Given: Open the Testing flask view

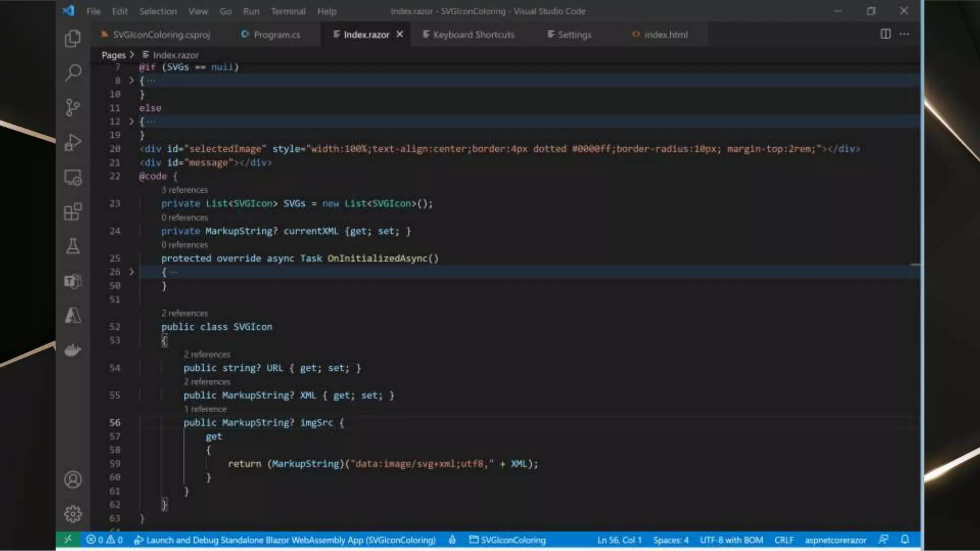Looking at the screenshot, I should pyautogui.click(x=73, y=246).
